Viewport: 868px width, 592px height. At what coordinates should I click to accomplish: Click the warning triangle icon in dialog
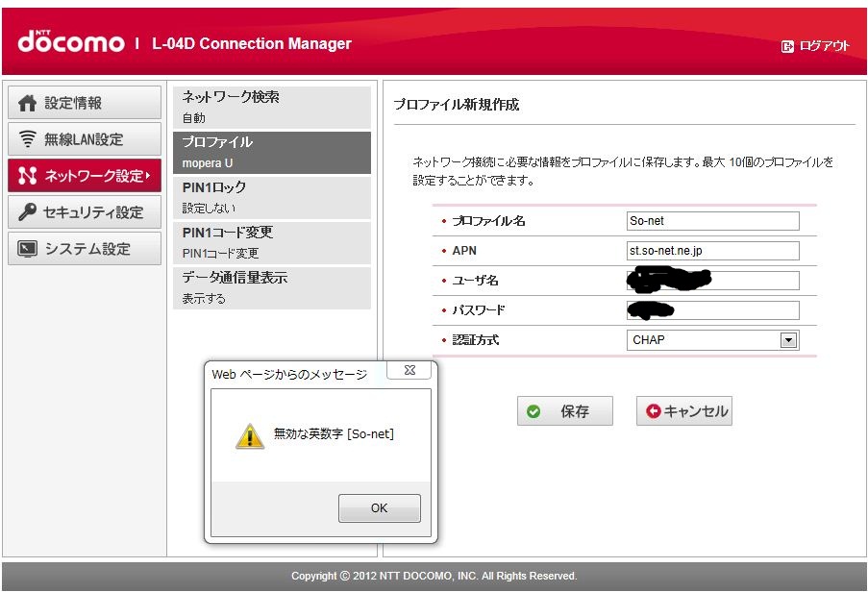pos(250,436)
